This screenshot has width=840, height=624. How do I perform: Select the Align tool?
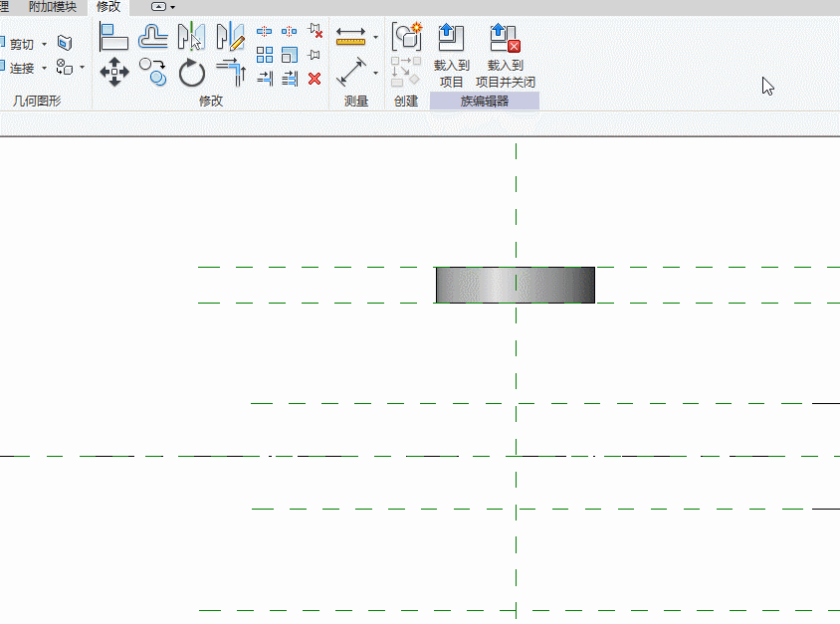pos(113,37)
